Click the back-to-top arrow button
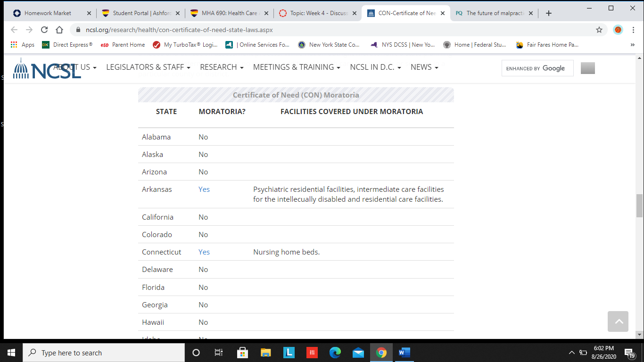 click(618, 321)
